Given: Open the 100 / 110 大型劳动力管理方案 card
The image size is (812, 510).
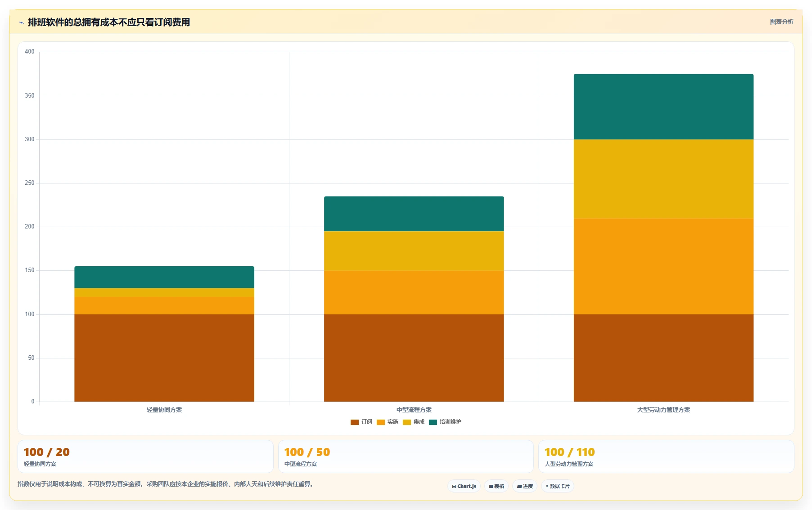Looking at the screenshot, I should point(666,456).
